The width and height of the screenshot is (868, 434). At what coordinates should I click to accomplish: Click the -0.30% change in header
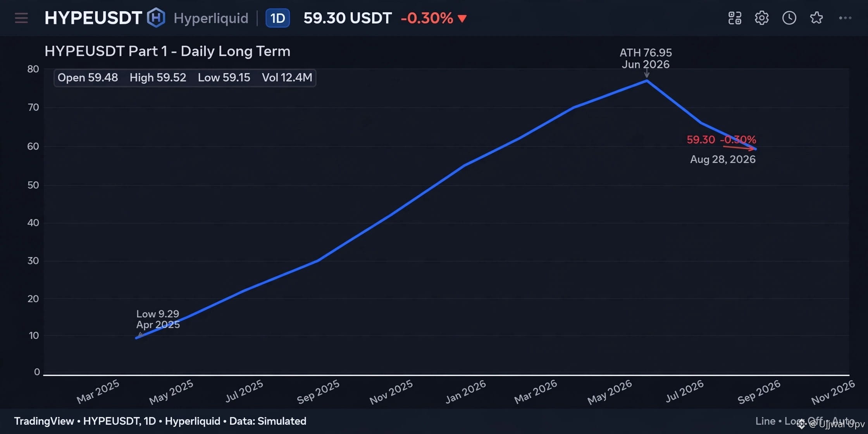(x=427, y=18)
